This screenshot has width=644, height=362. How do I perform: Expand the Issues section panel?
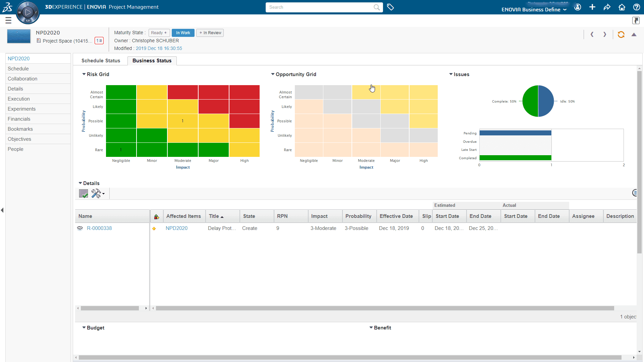pos(451,74)
